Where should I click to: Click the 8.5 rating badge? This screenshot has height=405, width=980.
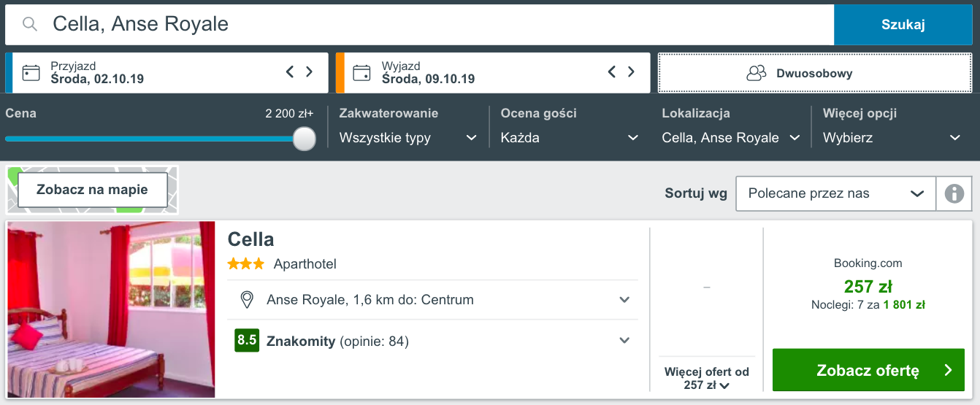(x=247, y=340)
